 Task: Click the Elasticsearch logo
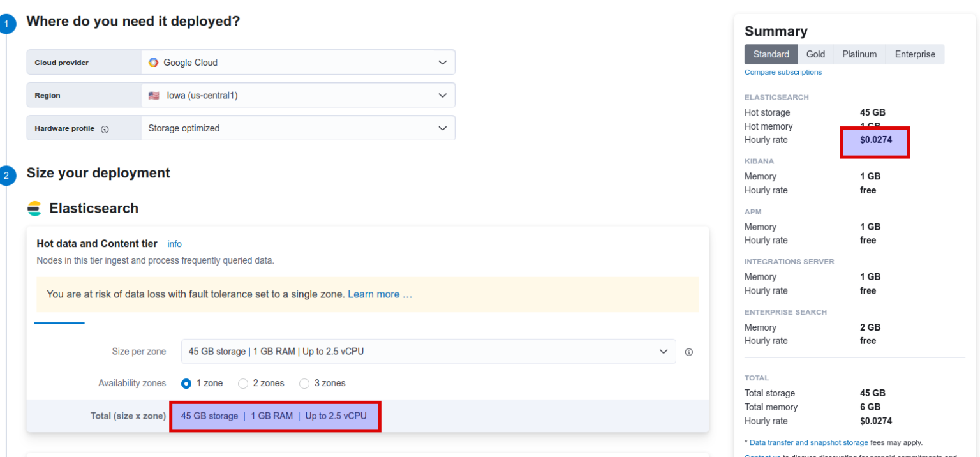tap(34, 208)
